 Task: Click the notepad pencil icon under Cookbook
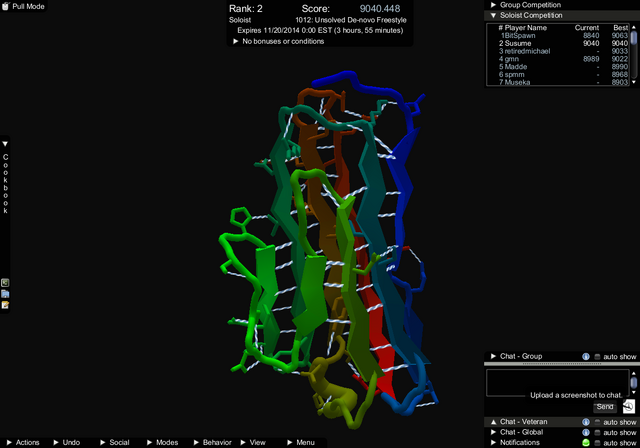click(x=5, y=305)
